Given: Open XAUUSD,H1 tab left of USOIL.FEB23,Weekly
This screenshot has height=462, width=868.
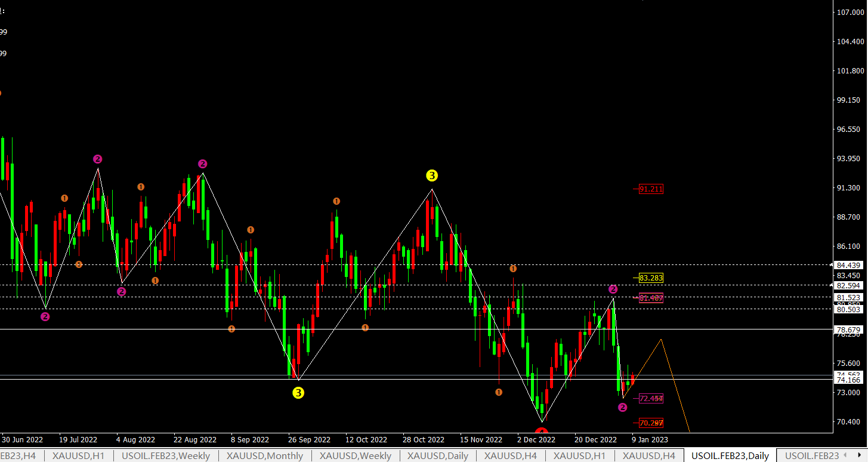Looking at the screenshot, I should [78, 455].
